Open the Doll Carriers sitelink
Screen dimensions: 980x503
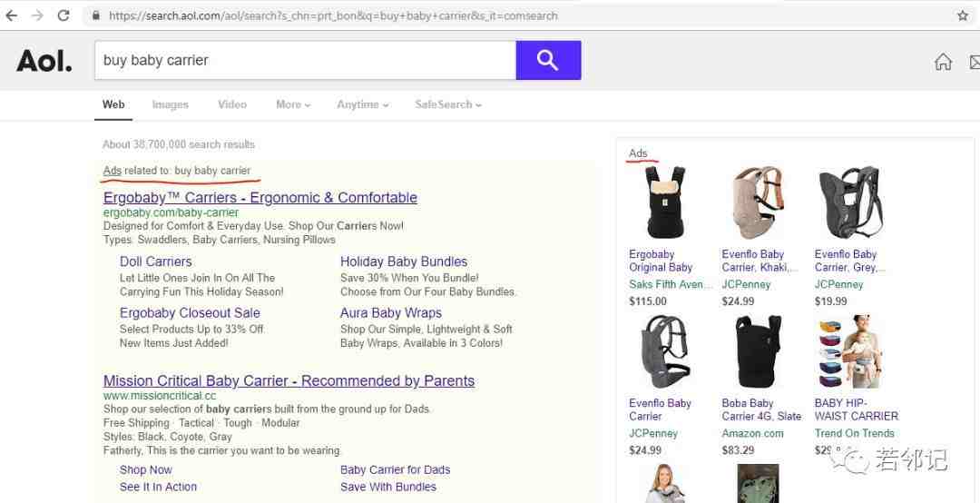coord(156,261)
